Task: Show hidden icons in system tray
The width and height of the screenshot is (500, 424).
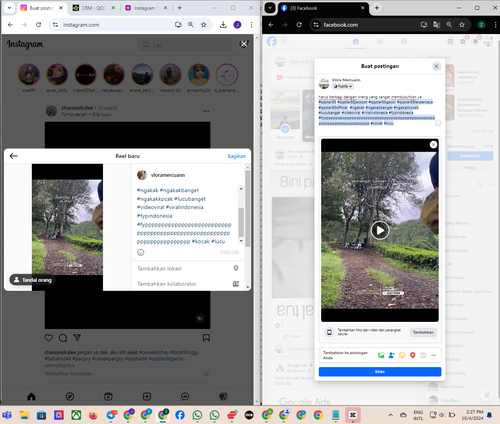Action: (391, 415)
